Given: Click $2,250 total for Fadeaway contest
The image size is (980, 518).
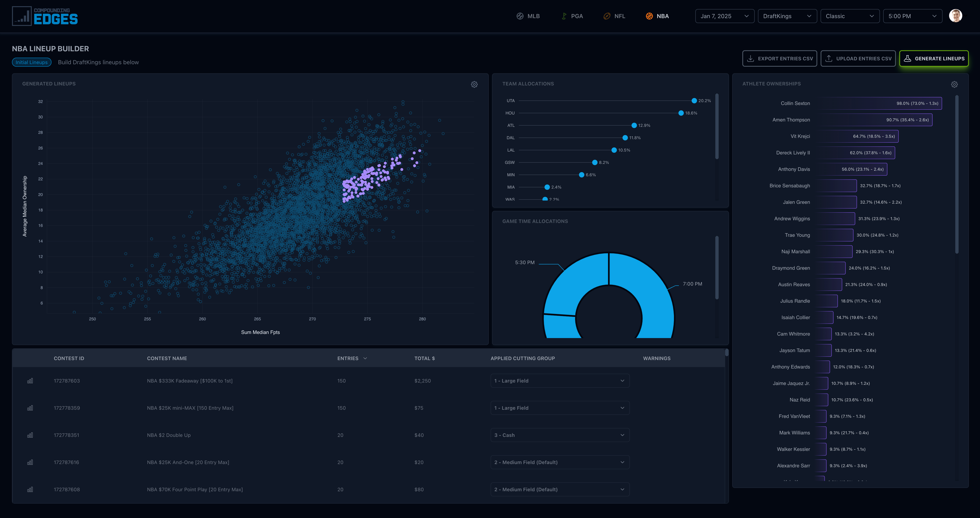Looking at the screenshot, I should (x=423, y=381).
